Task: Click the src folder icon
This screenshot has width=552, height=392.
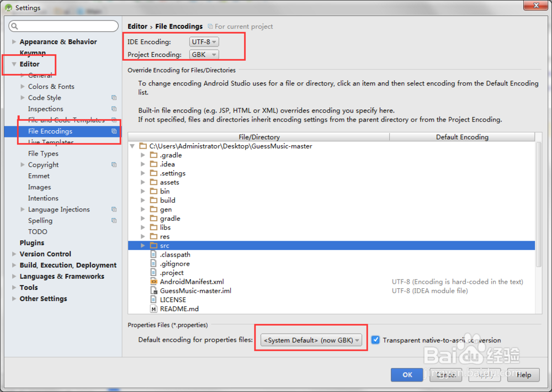Action: click(x=153, y=246)
